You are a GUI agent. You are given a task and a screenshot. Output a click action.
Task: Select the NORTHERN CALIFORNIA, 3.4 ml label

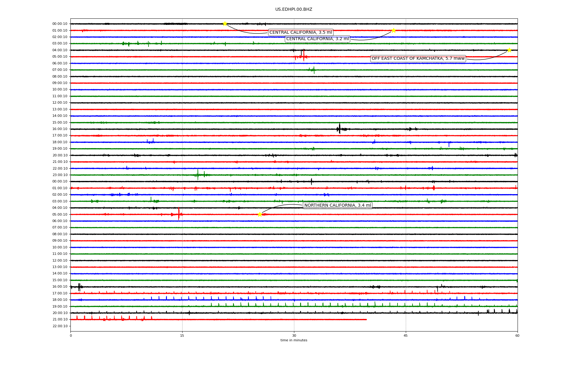(337, 205)
